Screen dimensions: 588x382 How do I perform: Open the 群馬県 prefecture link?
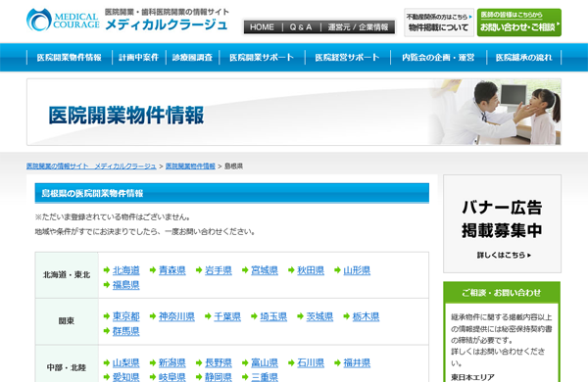[x=126, y=331]
